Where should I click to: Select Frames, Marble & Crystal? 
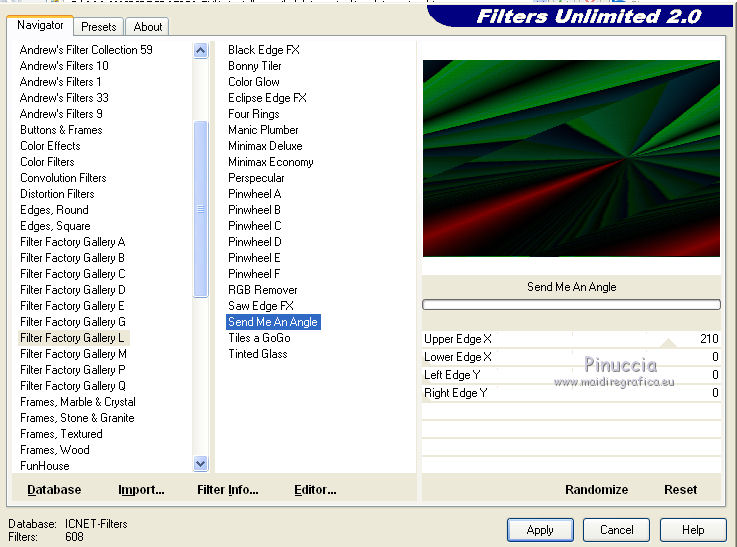point(78,401)
